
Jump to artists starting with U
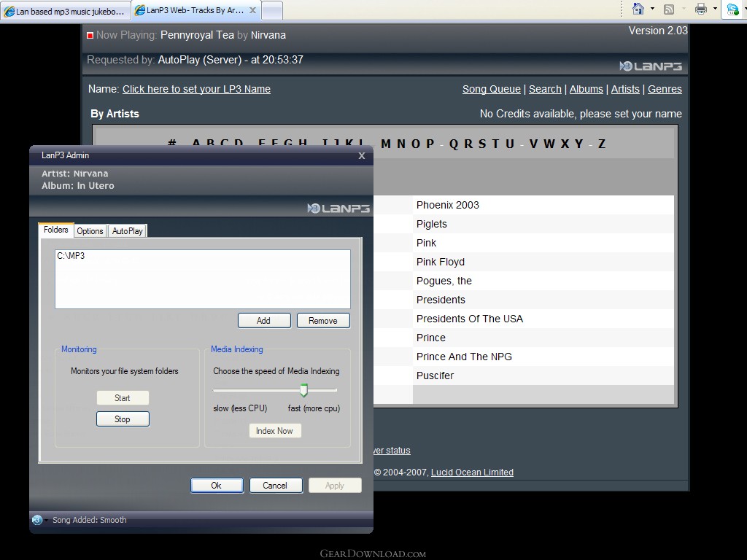[x=510, y=144]
